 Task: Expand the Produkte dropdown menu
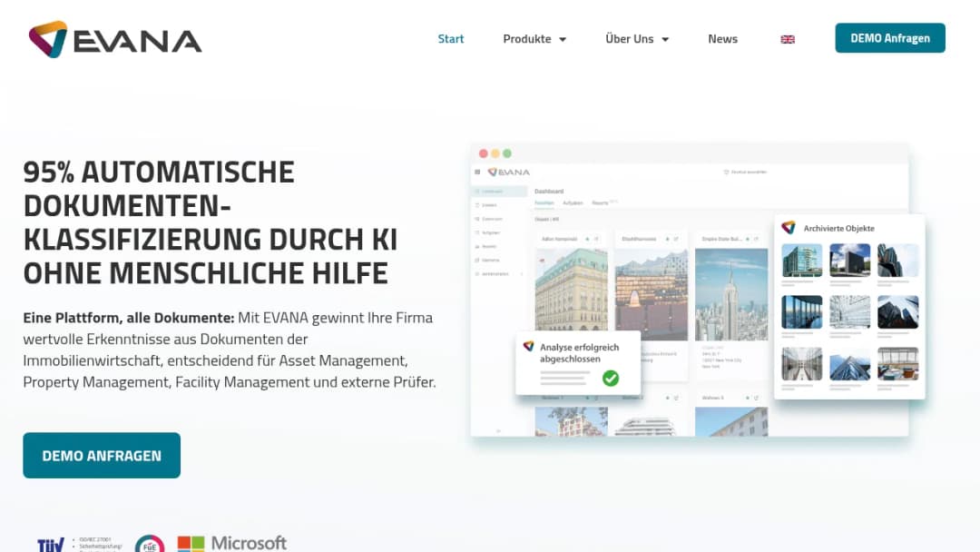coord(534,39)
